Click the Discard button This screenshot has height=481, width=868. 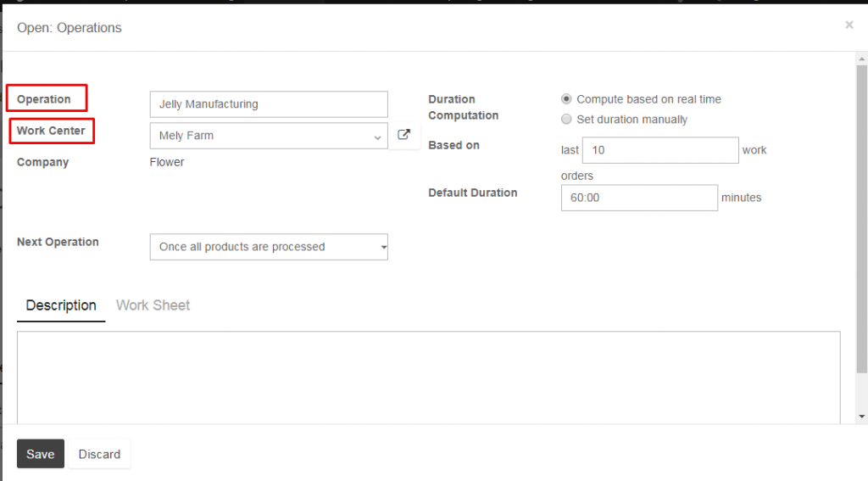point(99,454)
